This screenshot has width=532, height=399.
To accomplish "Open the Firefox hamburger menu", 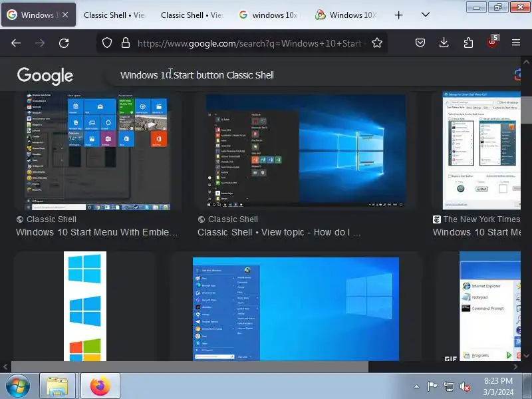I will point(516,43).
